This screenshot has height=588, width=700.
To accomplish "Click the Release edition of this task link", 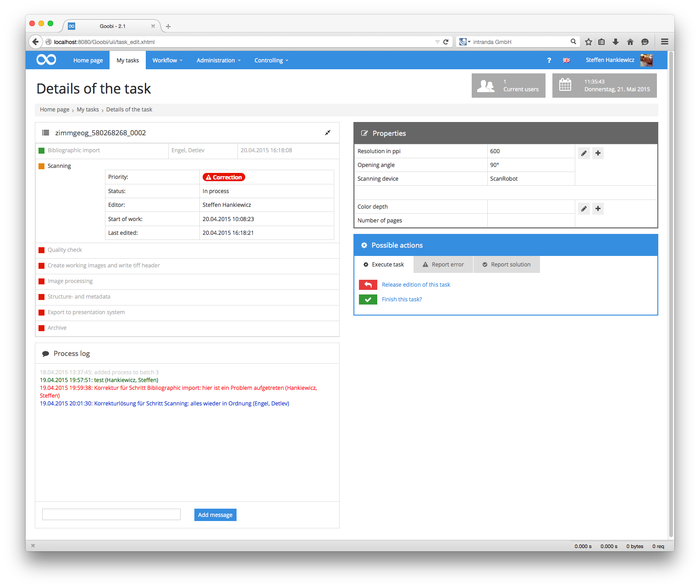I will (x=416, y=285).
